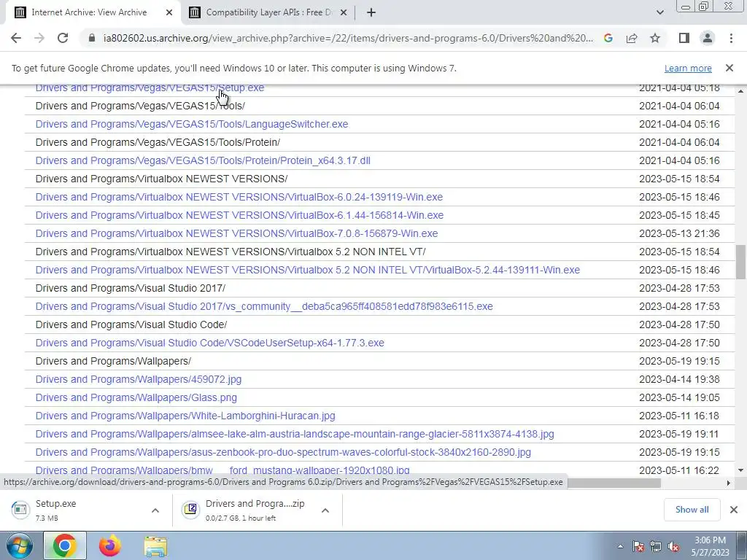The height and width of the screenshot is (560, 747).
Task: Select the date 2023-04-14 19:38
Action: [x=679, y=379]
